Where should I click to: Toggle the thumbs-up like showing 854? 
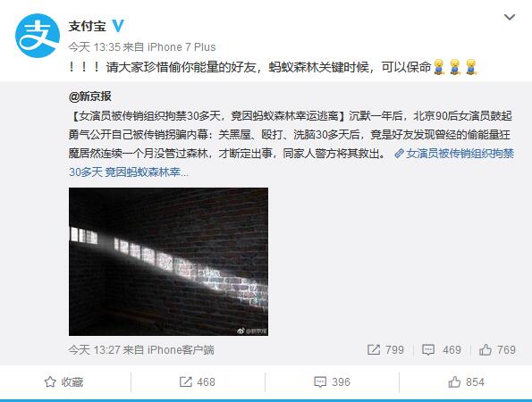(466, 382)
